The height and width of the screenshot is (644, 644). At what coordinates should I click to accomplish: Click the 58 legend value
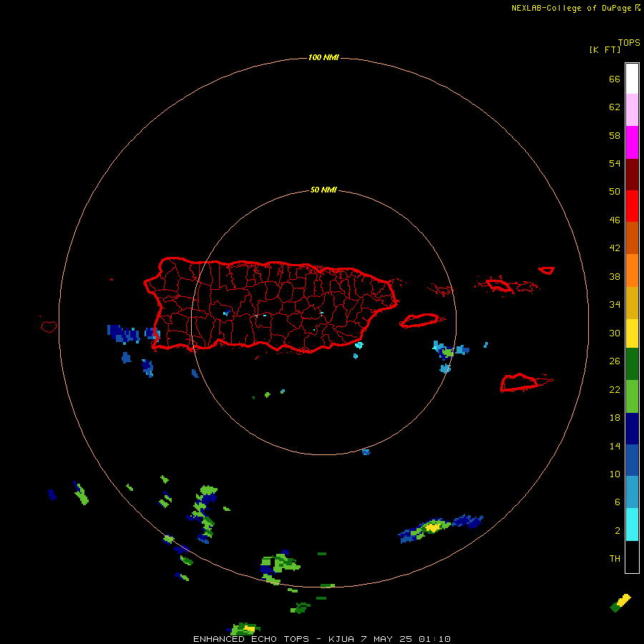coord(615,135)
